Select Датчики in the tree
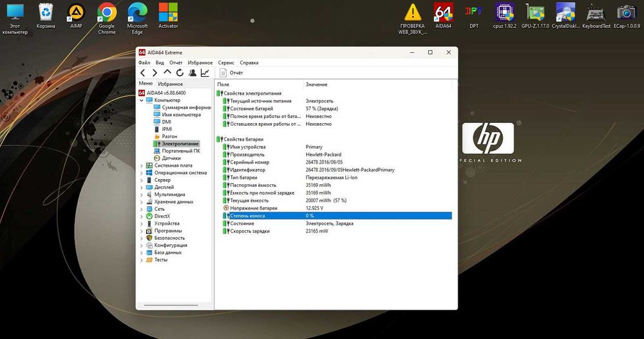This screenshot has width=644, height=339. coord(171,158)
